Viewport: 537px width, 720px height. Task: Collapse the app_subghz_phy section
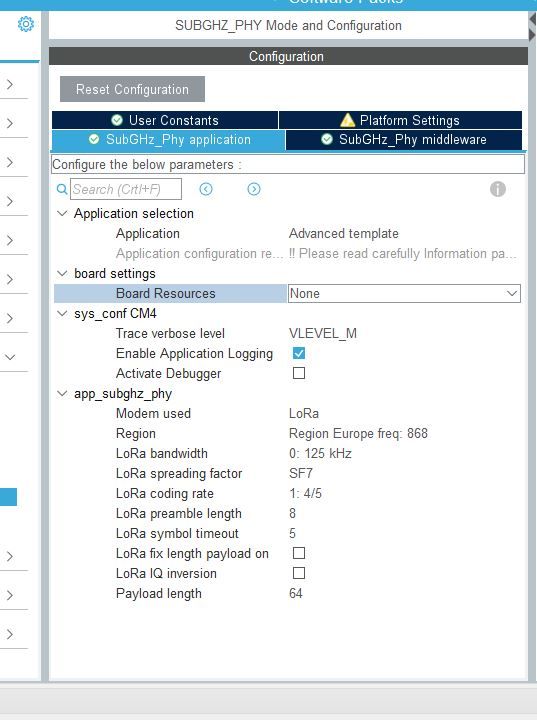pyautogui.click(x=62, y=394)
